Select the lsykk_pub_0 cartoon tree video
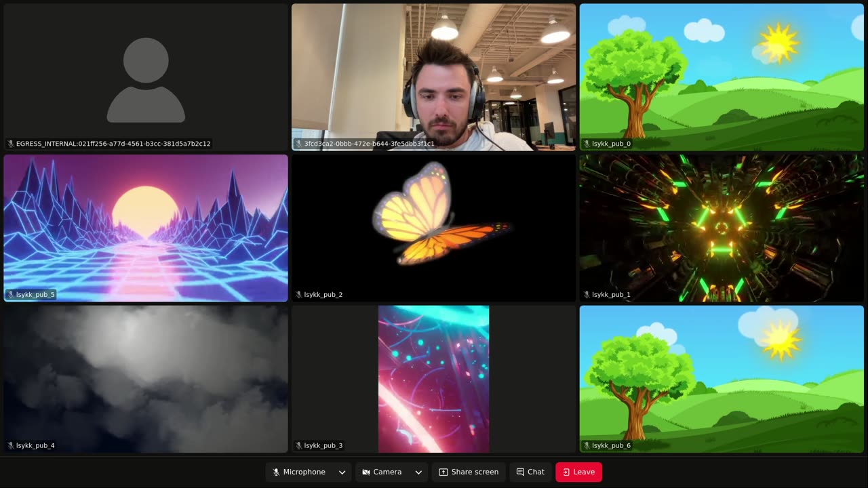Viewport: 868px width, 488px height. [722, 77]
